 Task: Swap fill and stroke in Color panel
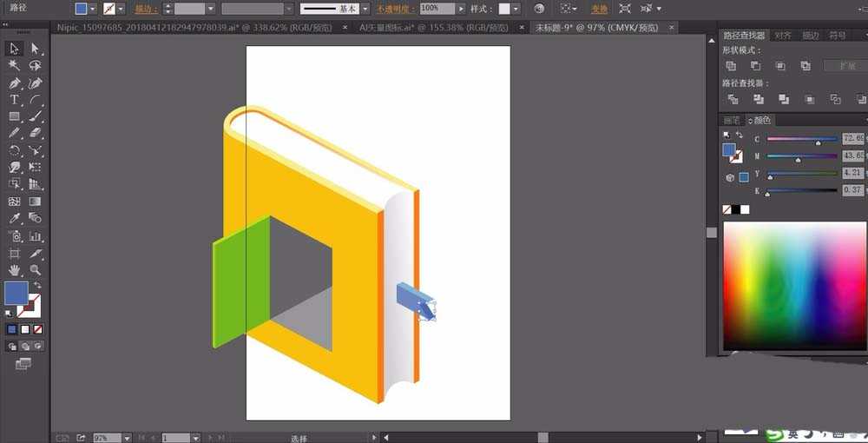pyautogui.click(x=739, y=136)
